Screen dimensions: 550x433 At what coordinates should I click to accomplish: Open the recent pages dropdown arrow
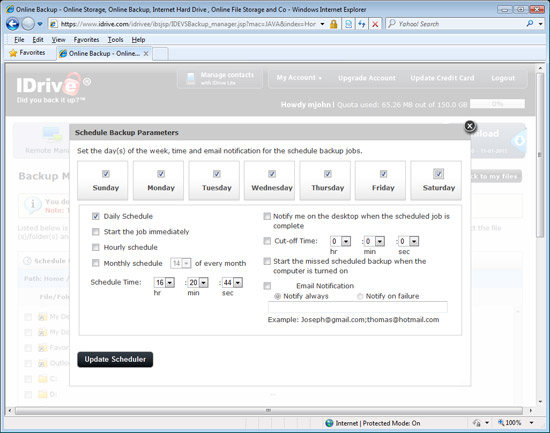pyautogui.click(x=40, y=24)
